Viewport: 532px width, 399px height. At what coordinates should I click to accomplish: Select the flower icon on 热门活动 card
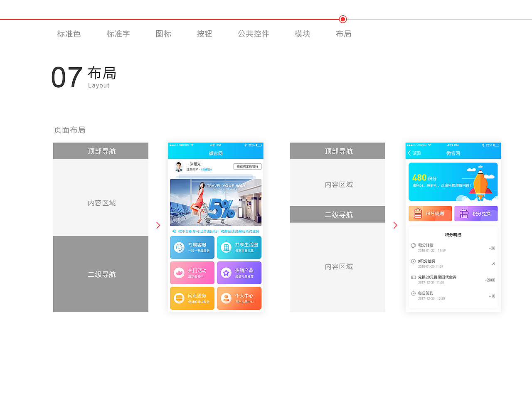point(180,272)
